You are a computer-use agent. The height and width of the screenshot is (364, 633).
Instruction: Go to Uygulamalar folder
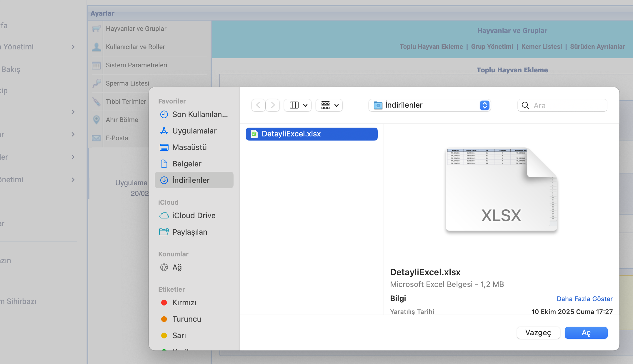click(194, 131)
